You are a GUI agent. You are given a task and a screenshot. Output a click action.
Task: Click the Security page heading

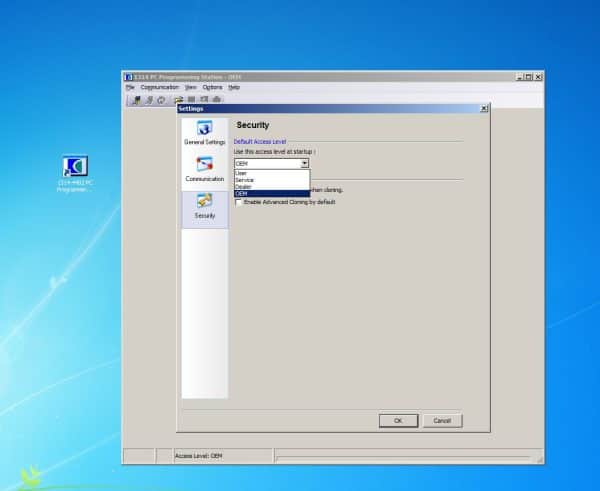point(253,125)
